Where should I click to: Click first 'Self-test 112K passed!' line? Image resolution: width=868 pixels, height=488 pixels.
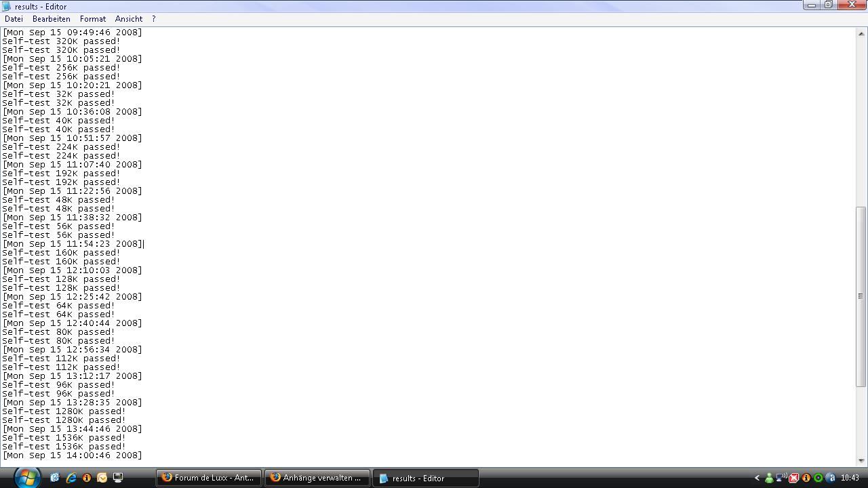(x=61, y=358)
